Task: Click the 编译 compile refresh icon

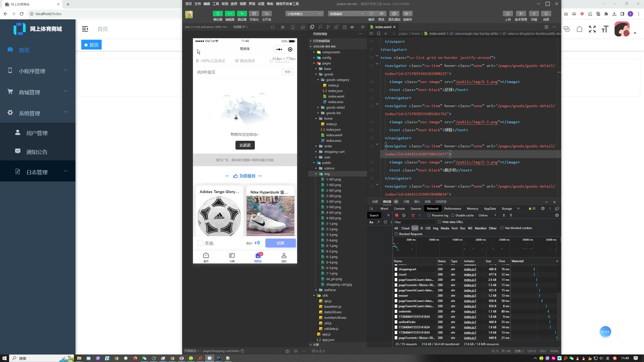Action: (371, 14)
